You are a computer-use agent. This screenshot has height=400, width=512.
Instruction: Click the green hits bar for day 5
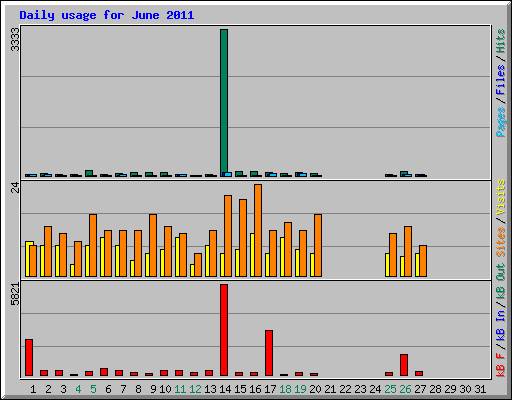(89, 173)
